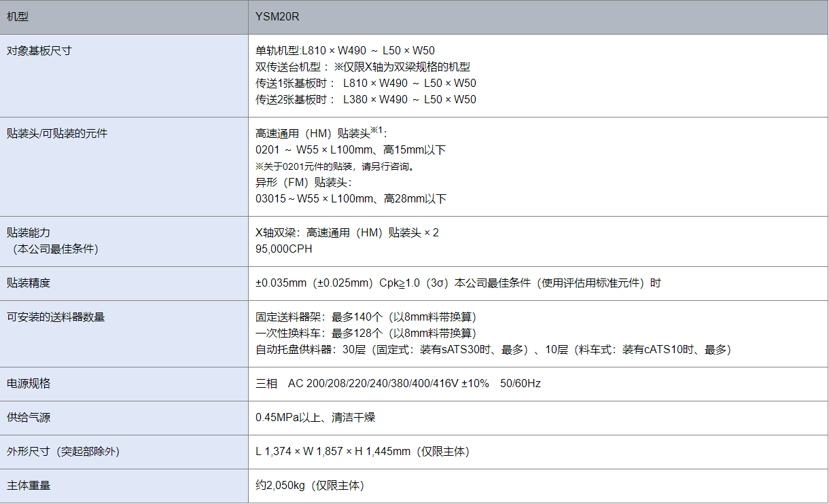Click the 机型 header cell
This screenshot has width=829, height=504.
coord(124,17)
